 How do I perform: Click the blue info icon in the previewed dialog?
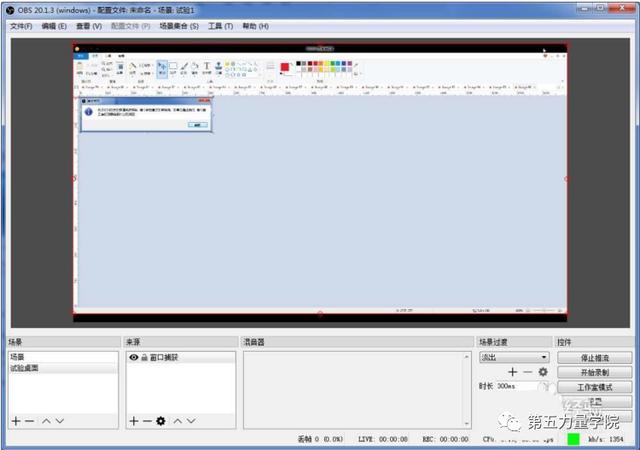(x=89, y=112)
